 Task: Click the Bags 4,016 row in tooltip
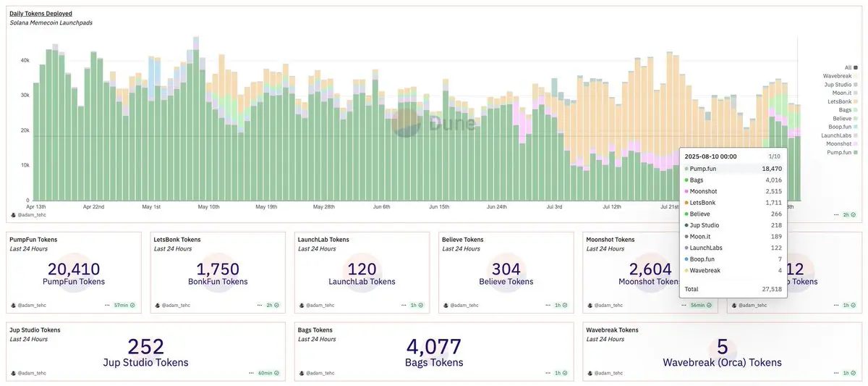click(733, 180)
